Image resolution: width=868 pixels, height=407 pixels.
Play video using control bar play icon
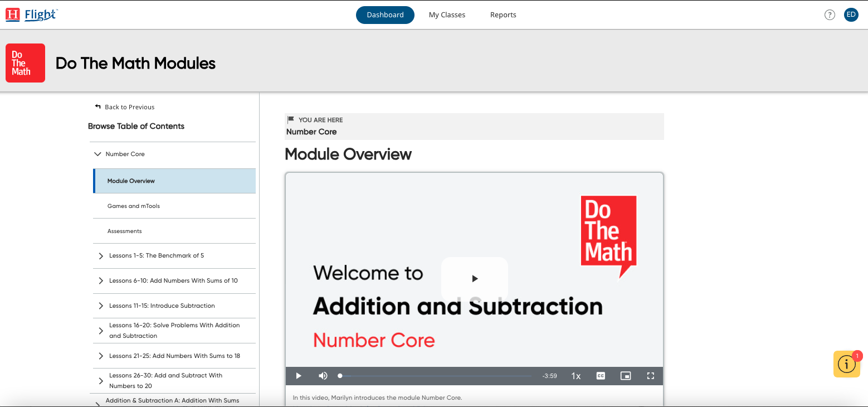pos(299,376)
